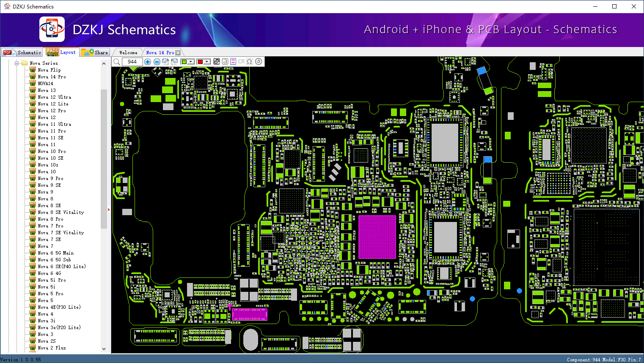Open Nova 14 Pro in the tree
This screenshot has height=363, width=644.
52,77
